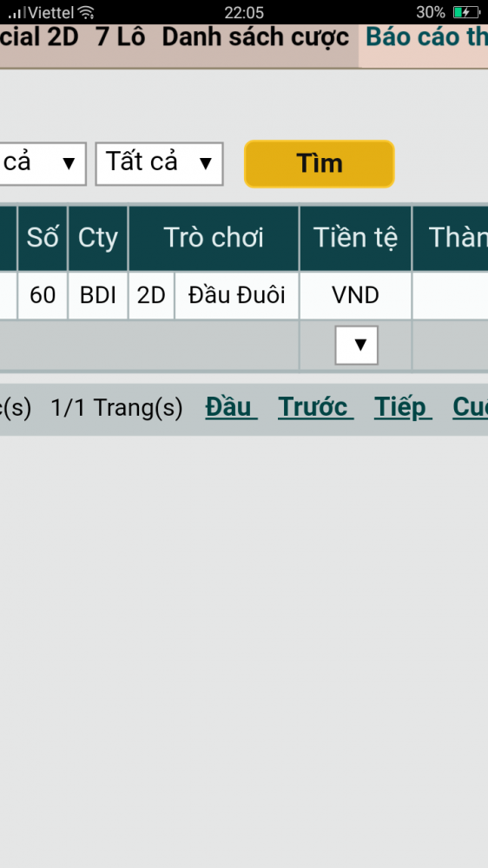Viewport: 488px width, 868px height.
Task: Open the 'Tất cả' dropdown before Tìm
Action: [x=160, y=164]
